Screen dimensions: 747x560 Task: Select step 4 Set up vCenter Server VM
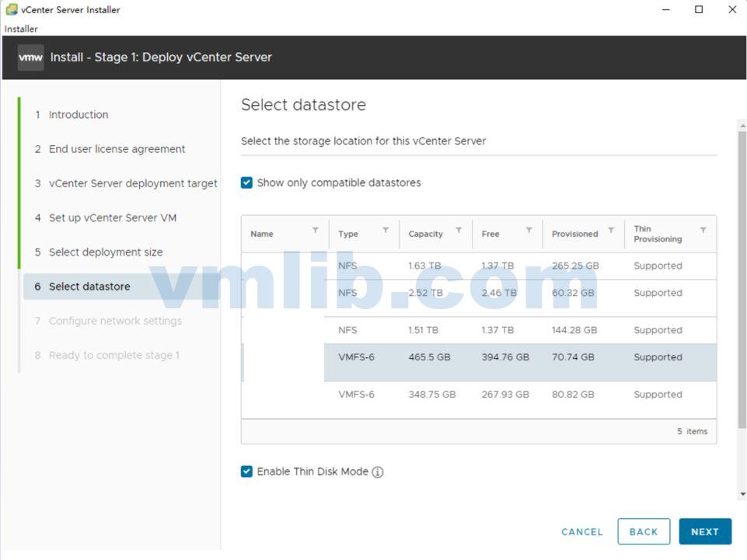tap(105, 217)
